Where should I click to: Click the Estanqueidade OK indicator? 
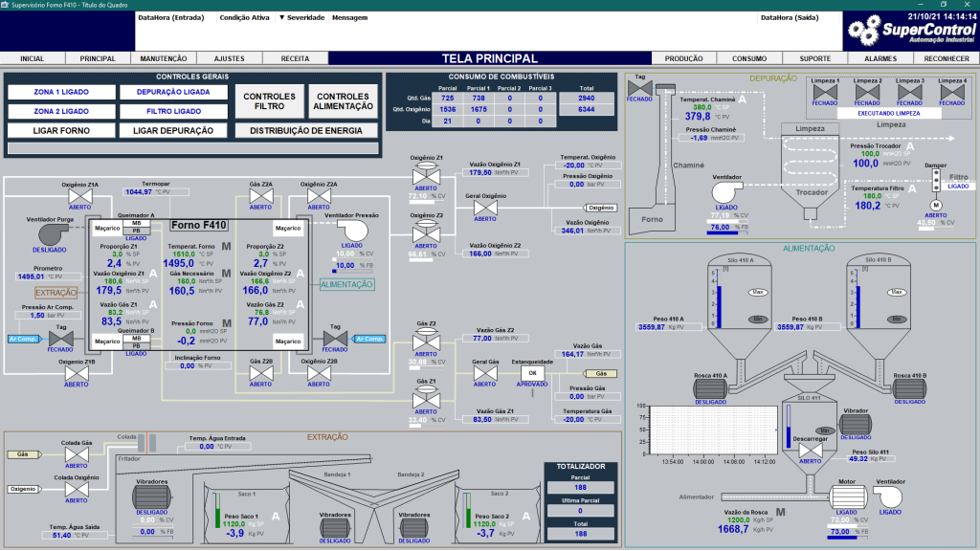coord(532,373)
